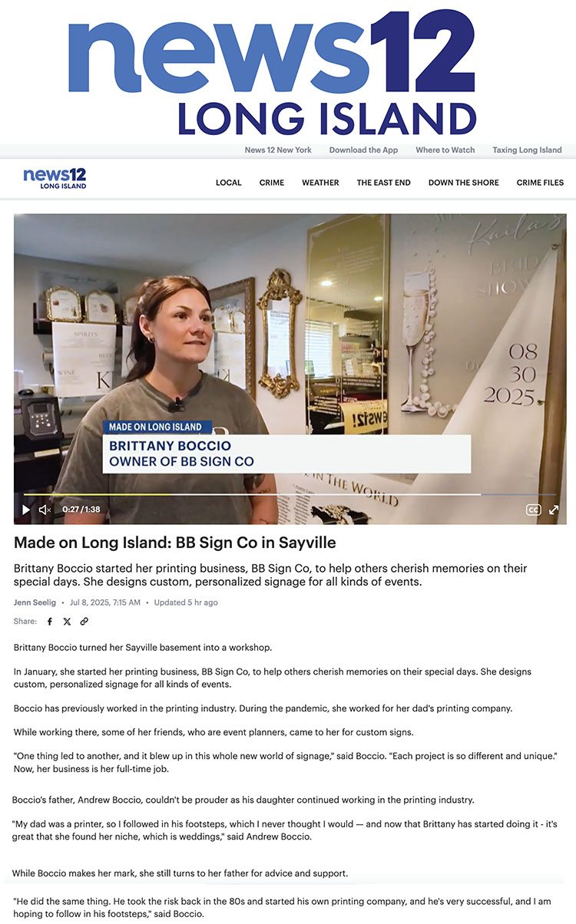Share the article on Facebook
The height and width of the screenshot is (924, 576).
50,622
